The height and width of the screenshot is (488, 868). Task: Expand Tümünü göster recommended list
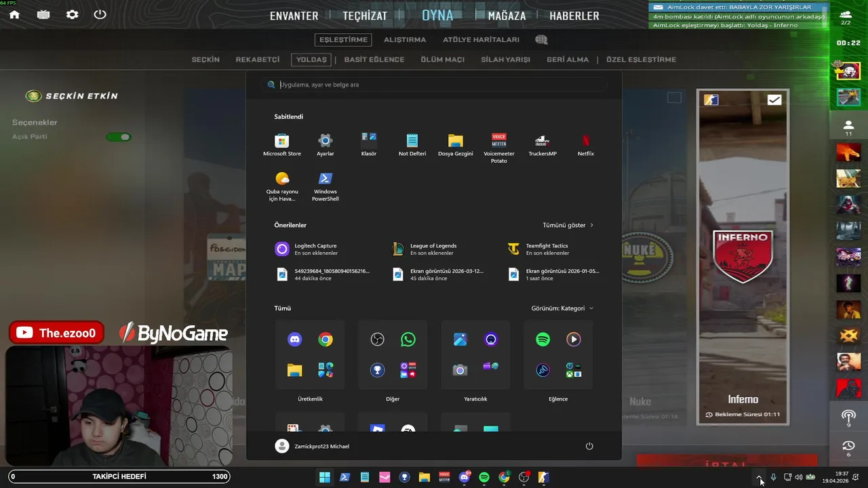(568, 225)
